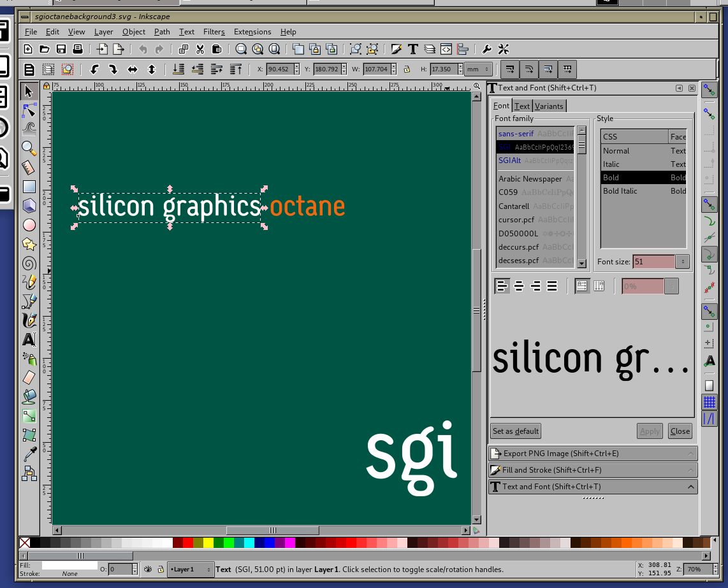Select the Color Dropper tool
728x588 pixels.
[29, 454]
